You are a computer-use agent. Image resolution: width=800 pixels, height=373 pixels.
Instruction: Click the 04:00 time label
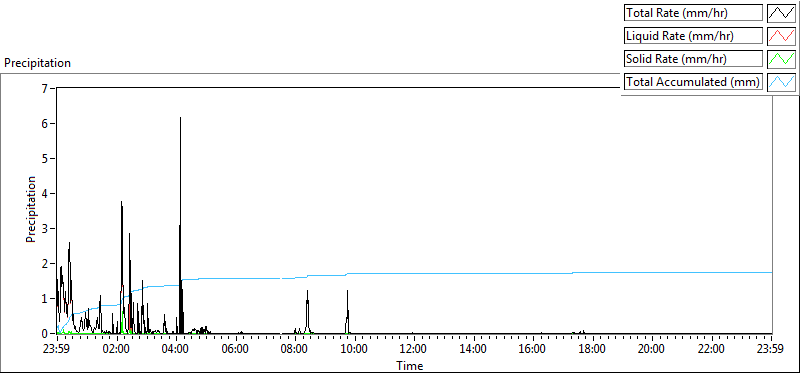[x=176, y=350]
